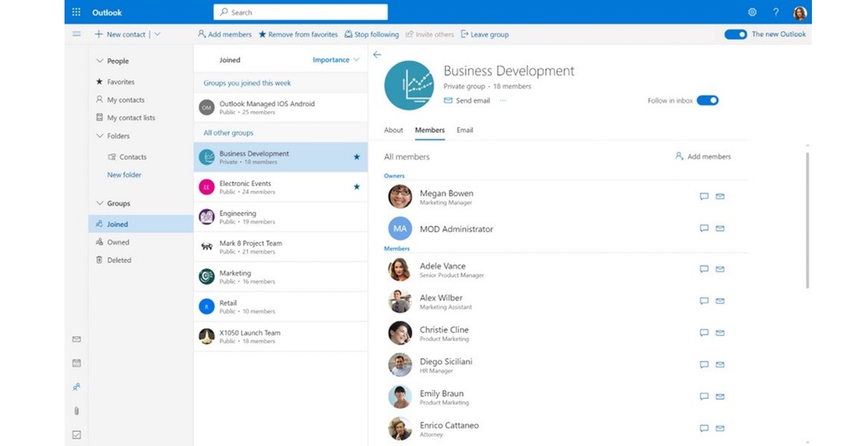Screen dimensions: 868x446
Task: Switch to the Email tab
Action: 465,130
